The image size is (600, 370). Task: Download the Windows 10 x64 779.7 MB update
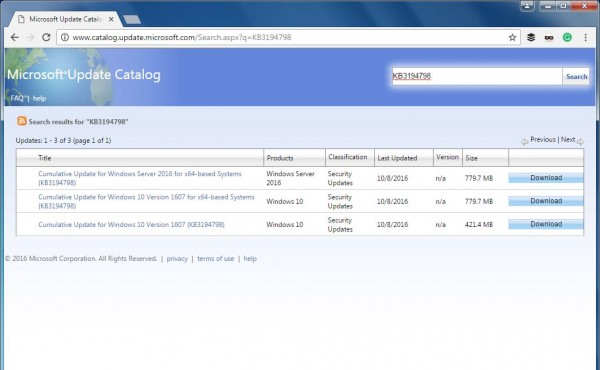click(546, 201)
